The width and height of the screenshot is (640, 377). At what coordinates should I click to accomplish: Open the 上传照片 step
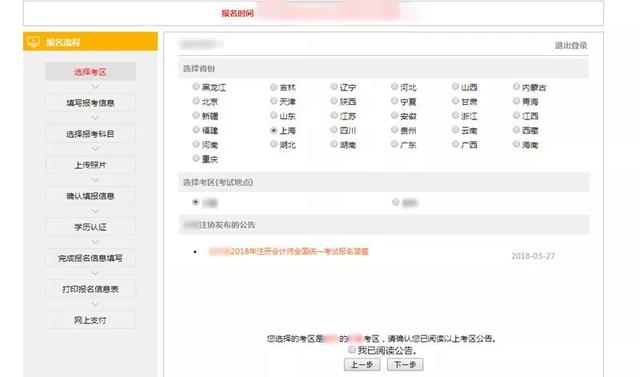click(x=90, y=165)
